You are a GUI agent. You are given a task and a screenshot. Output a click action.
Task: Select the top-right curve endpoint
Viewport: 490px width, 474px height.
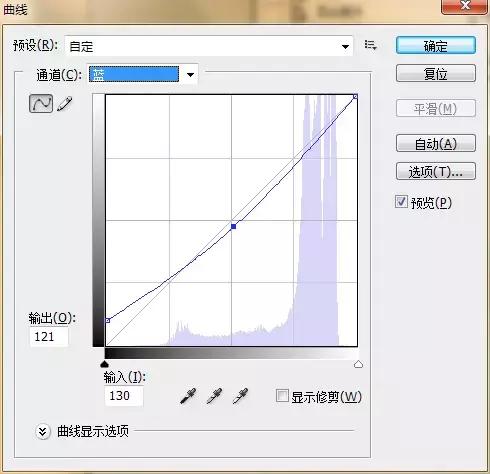[355, 96]
